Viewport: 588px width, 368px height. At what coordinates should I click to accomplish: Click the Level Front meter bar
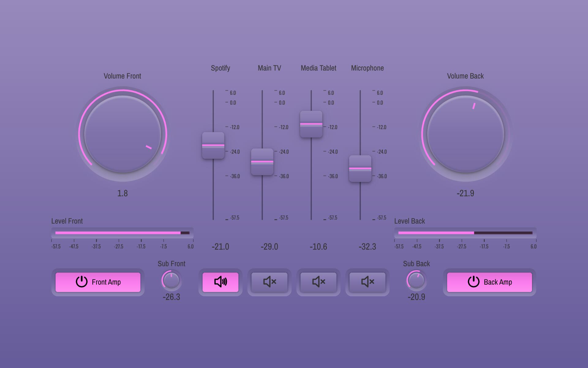(x=123, y=233)
